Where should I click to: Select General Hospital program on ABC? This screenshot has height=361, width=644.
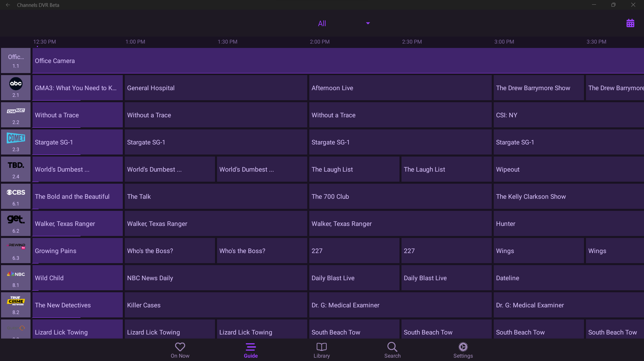pyautogui.click(x=216, y=88)
